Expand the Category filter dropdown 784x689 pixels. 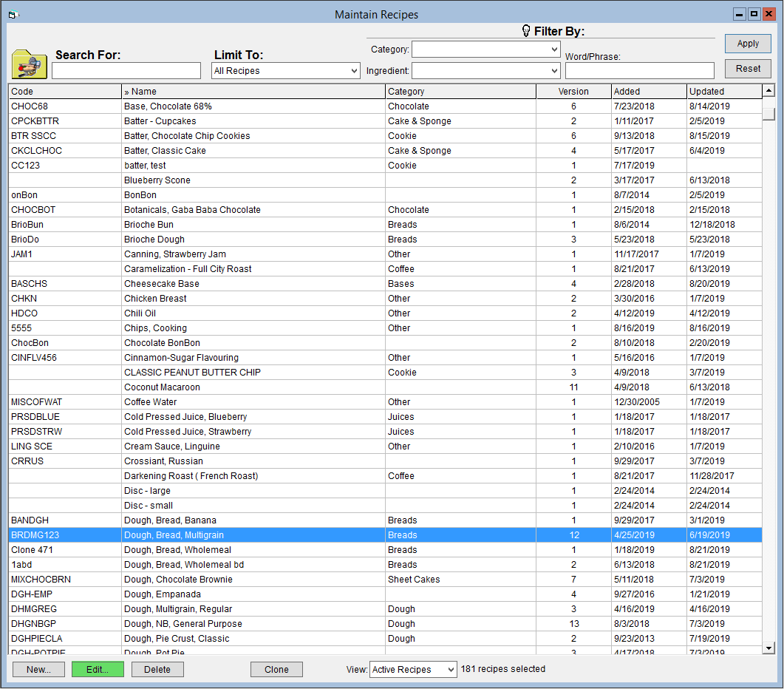click(x=485, y=49)
